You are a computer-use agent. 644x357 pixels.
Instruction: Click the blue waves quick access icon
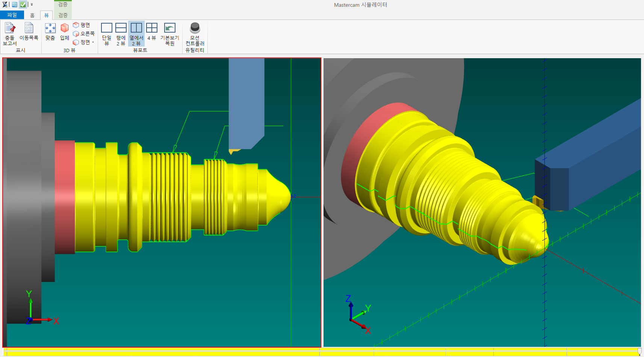pyautogui.click(x=14, y=5)
